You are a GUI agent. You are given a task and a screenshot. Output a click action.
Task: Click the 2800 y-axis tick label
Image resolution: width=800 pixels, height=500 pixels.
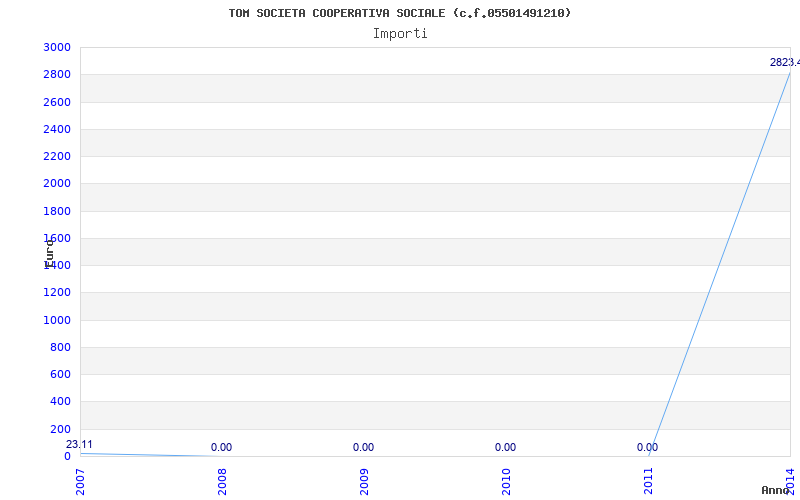point(57,74)
